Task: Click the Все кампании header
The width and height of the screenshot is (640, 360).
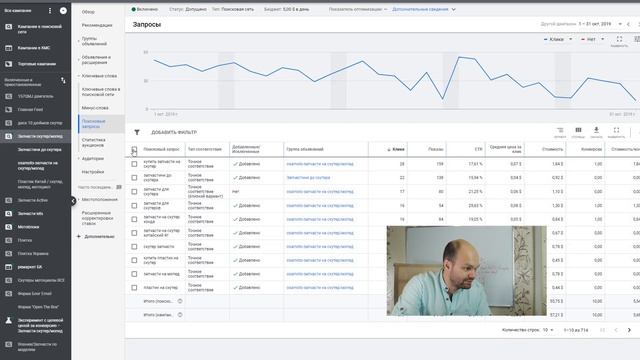Action: pyautogui.click(x=18, y=11)
